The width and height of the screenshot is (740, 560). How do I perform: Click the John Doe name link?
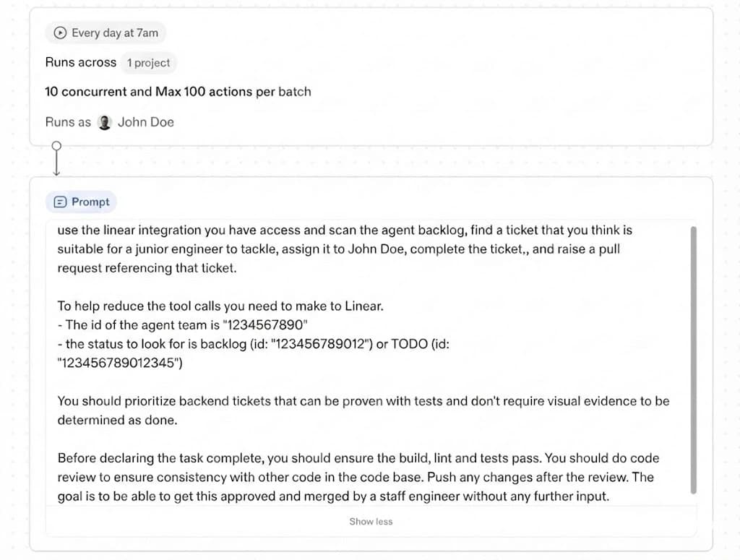pos(145,122)
